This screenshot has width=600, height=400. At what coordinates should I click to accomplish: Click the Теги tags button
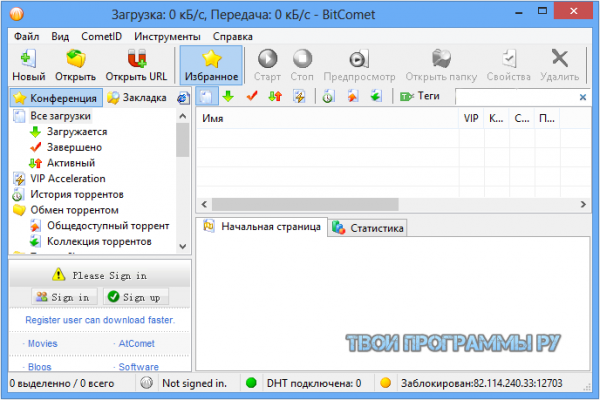tap(419, 96)
